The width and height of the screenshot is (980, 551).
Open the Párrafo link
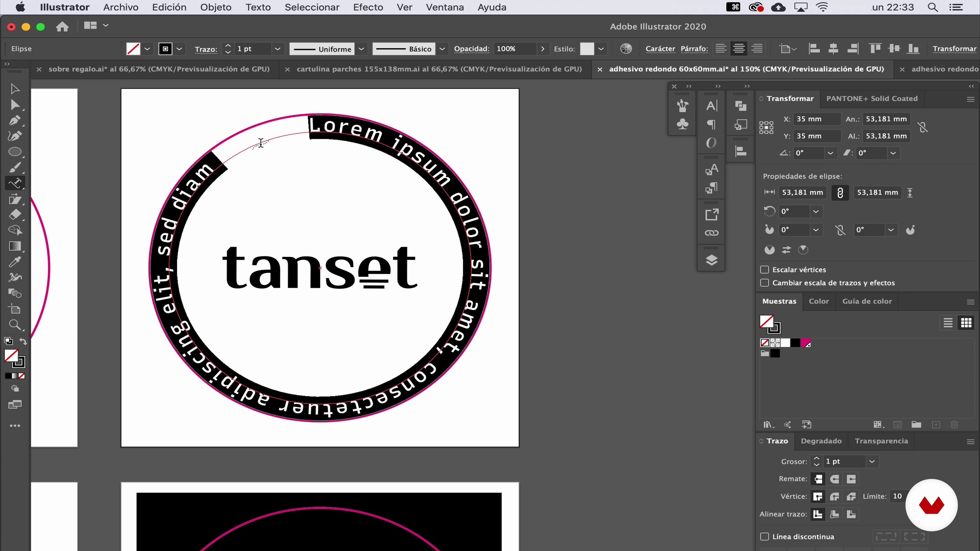[694, 49]
